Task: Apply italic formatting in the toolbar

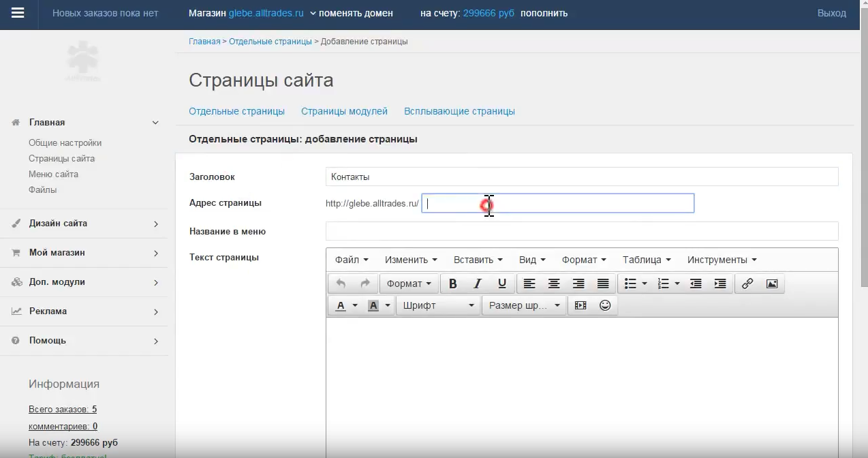Action: point(478,284)
